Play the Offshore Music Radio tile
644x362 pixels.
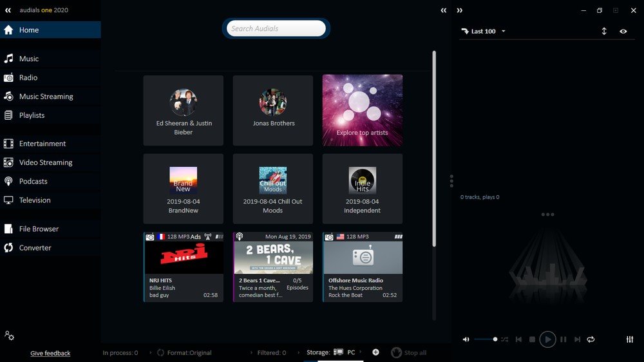(x=362, y=267)
